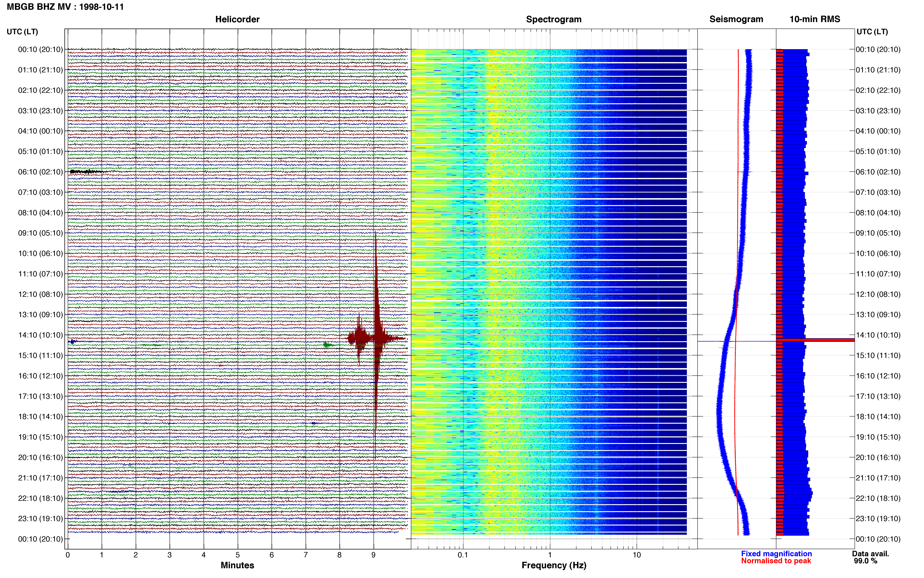Click the 'Fixed magnification' legend entry
924x578 pixels.
[x=777, y=554]
